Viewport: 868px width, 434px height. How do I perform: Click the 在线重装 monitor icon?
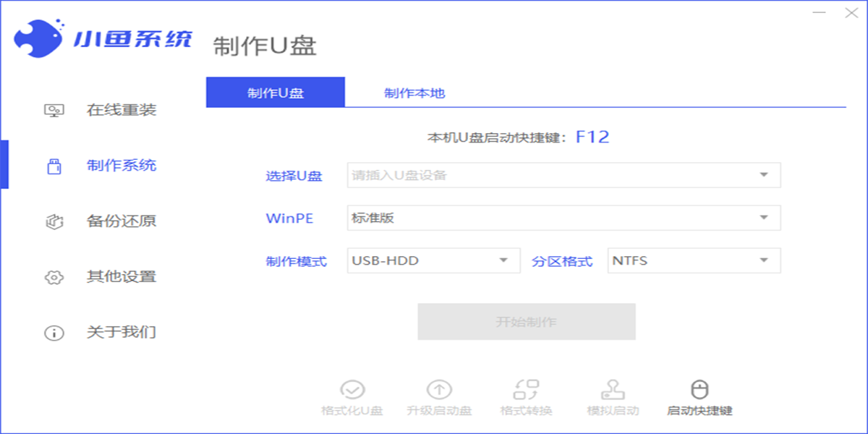tap(54, 111)
